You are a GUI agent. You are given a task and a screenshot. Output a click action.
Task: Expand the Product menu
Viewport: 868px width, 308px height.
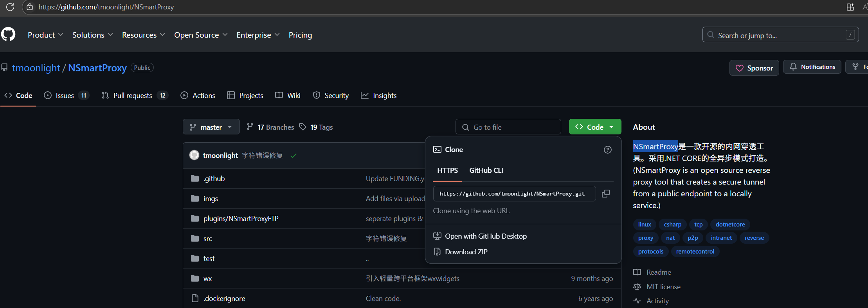[x=45, y=35]
